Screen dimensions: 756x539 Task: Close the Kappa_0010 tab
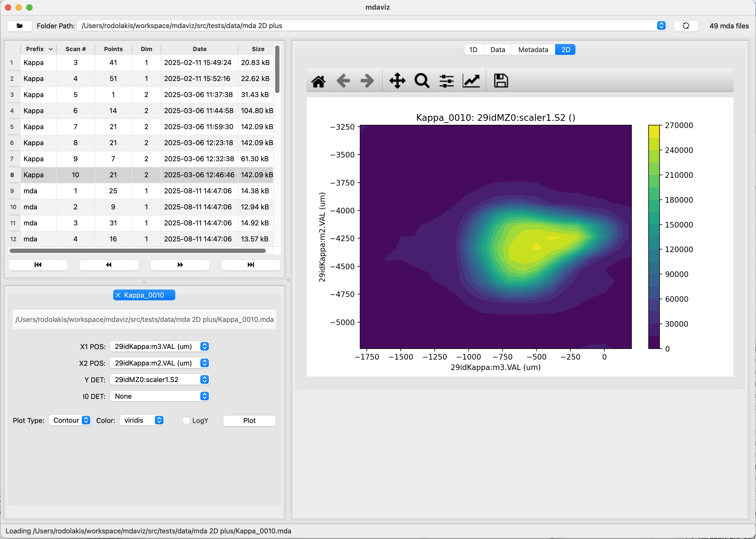[118, 295]
